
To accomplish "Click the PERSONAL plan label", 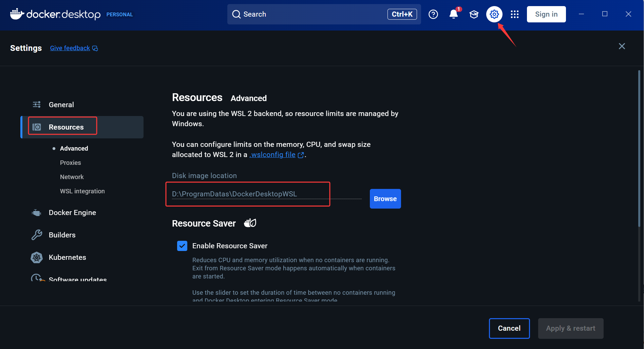I will (x=120, y=15).
